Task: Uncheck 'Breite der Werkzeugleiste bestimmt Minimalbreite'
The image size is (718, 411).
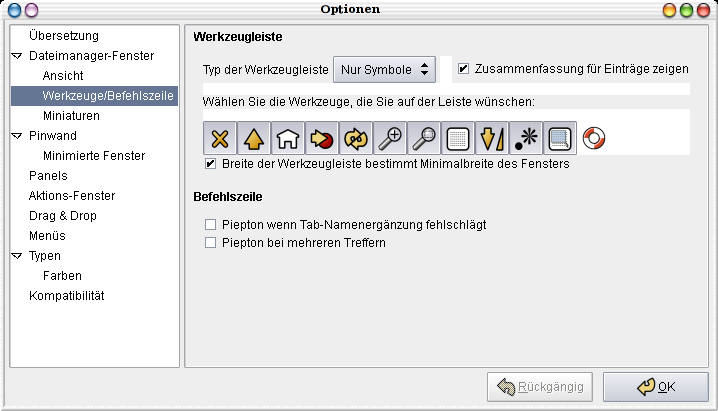Action: pos(210,163)
